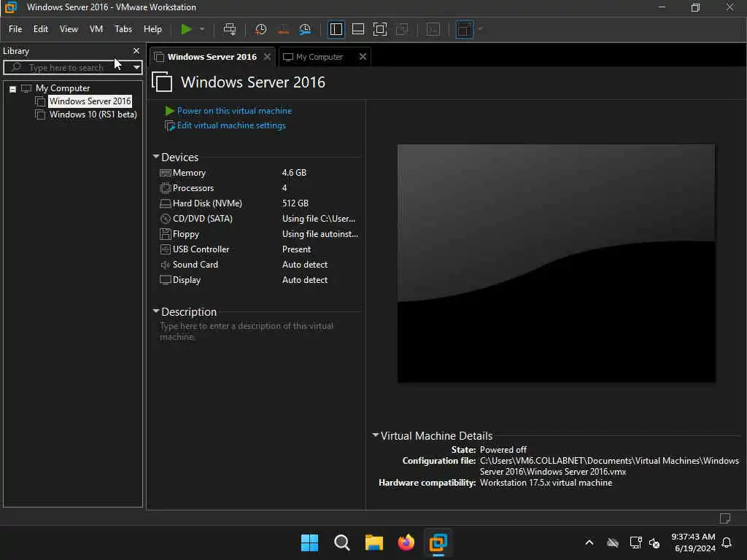Click the virtual machine screen preview

[x=556, y=263]
